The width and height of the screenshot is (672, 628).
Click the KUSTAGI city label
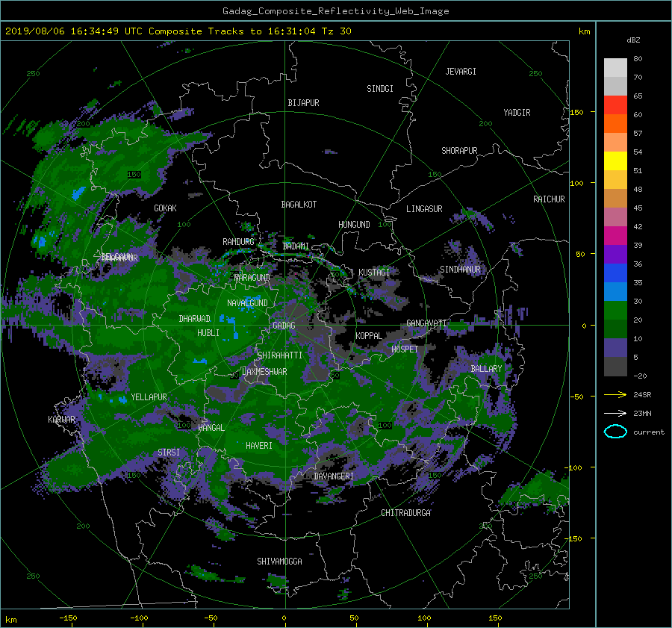[374, 273]
